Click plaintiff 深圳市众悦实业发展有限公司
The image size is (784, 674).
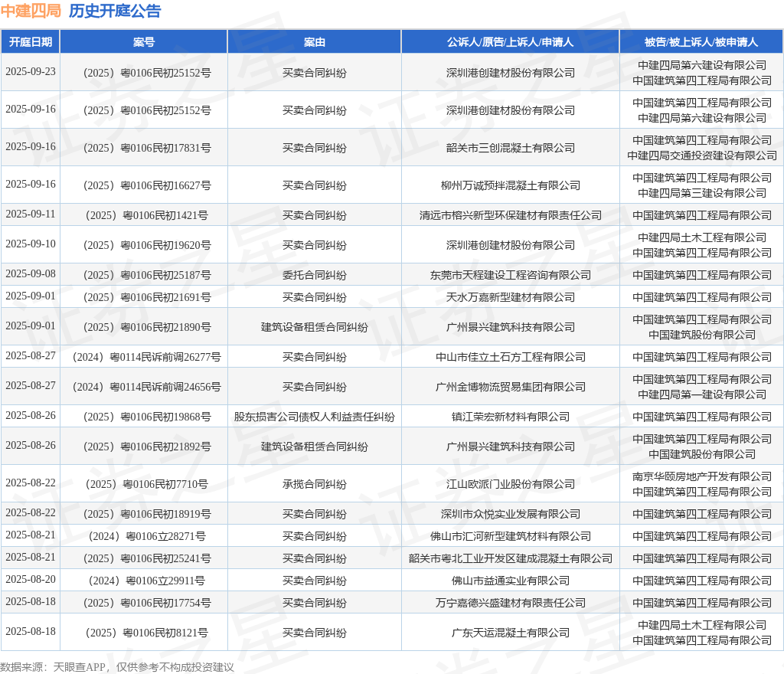pos(511,514)
